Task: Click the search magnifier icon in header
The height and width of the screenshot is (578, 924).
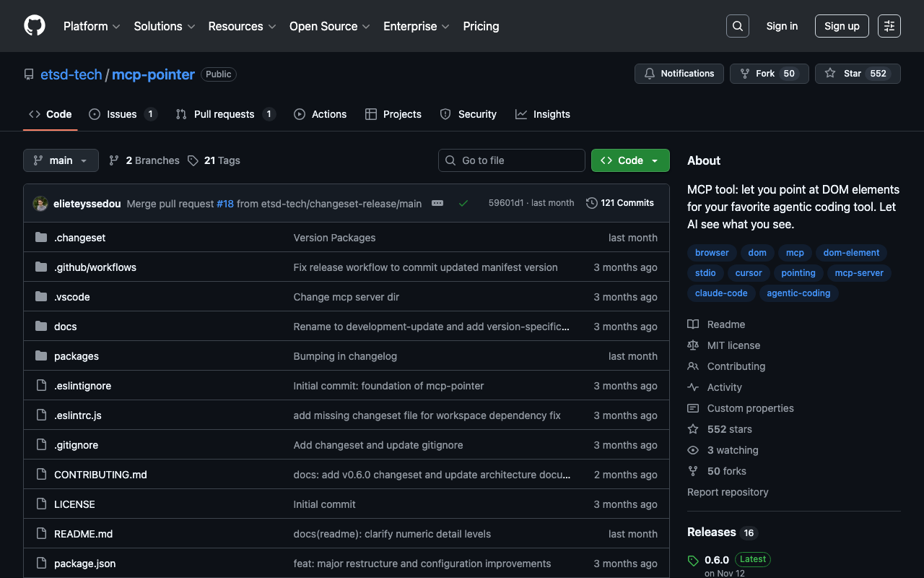Action: point(737,26)
